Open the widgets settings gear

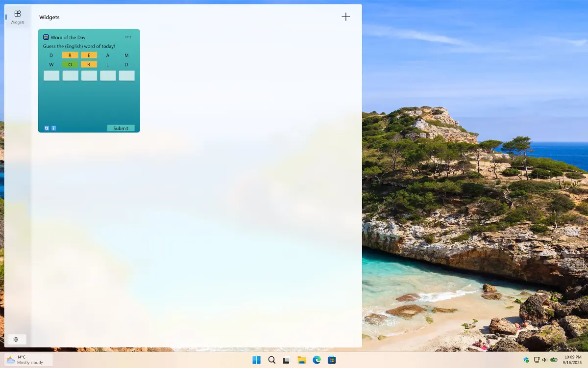(16, 340)
